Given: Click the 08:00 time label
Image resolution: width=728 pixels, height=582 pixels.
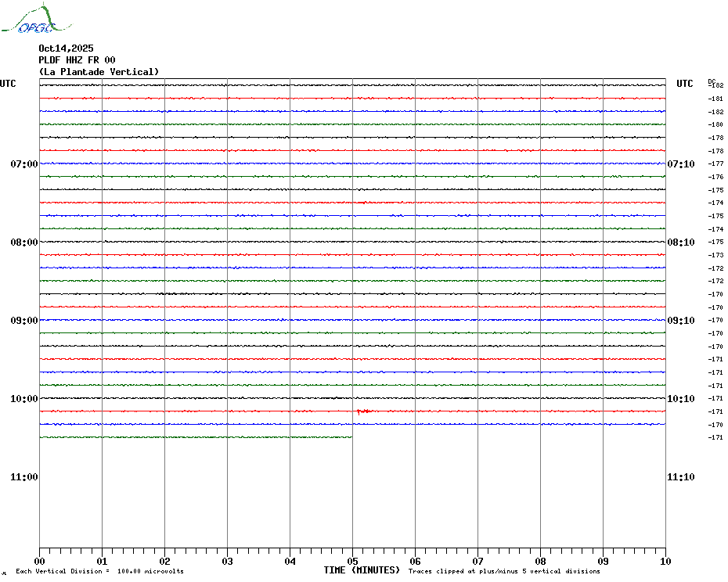Looking at the screenshot, I should [x=24, y=242].
